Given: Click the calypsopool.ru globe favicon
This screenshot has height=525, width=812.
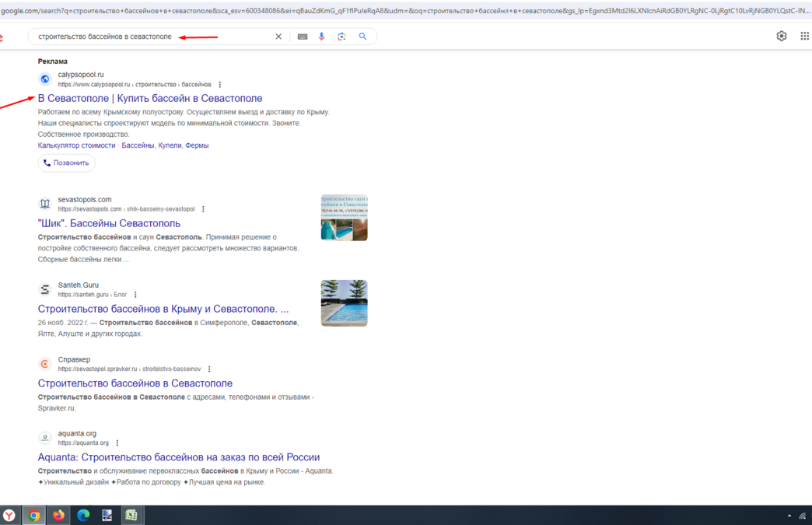Looking at the screenshot, I should [45, 79].
